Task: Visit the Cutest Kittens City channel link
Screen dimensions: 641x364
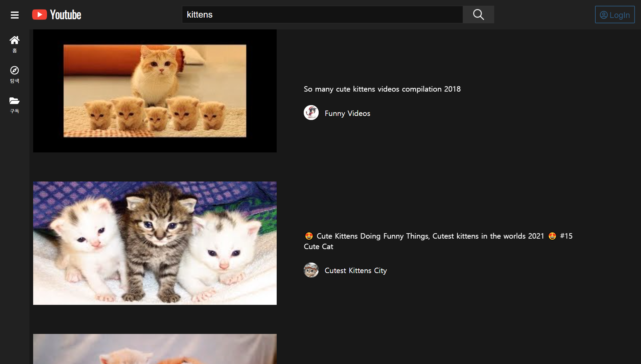Action: tap(356, 270)
